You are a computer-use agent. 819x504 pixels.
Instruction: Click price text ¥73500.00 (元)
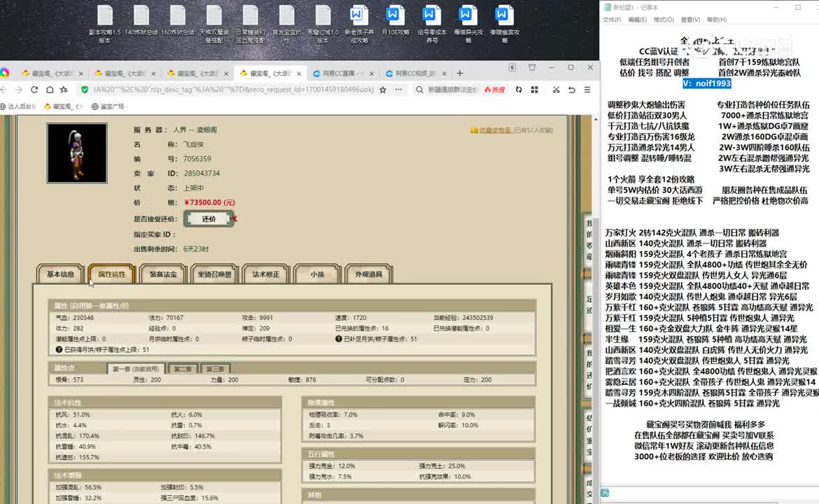point(209,202)
